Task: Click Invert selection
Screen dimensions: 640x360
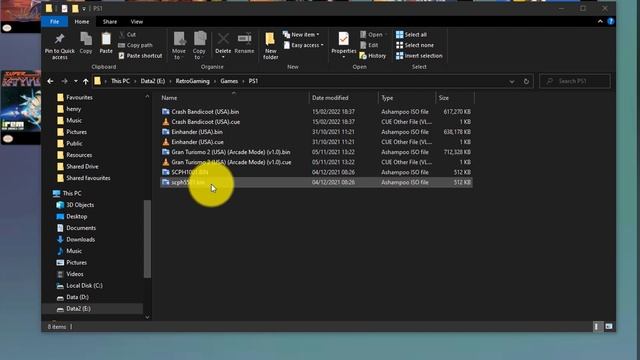Action: point(419,56)
